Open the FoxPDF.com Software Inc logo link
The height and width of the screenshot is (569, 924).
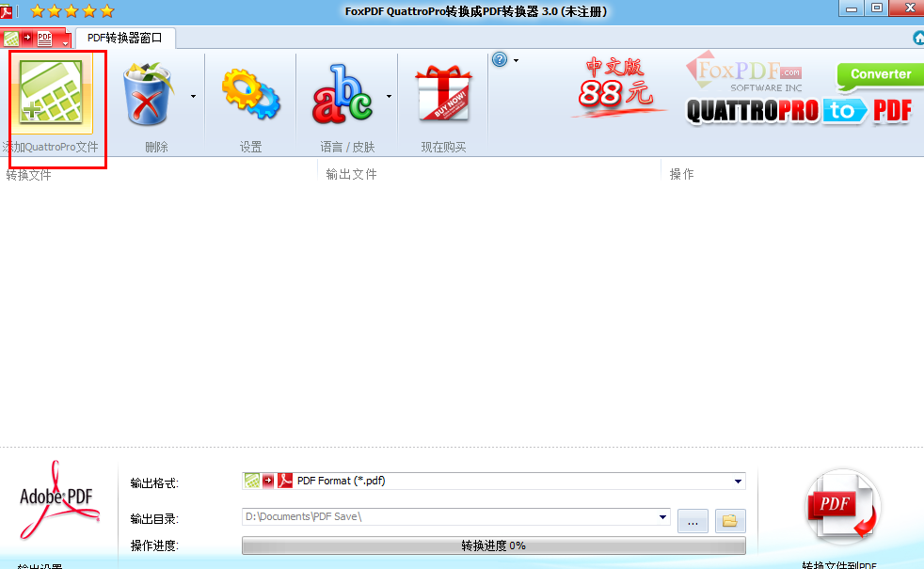(x=745, y=71)
